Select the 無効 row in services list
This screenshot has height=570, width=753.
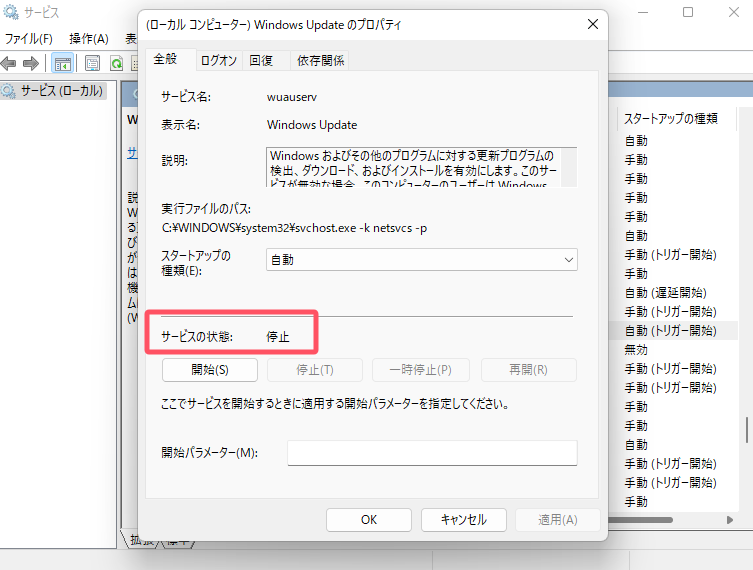pyautogui.click(x=636, y=350)
